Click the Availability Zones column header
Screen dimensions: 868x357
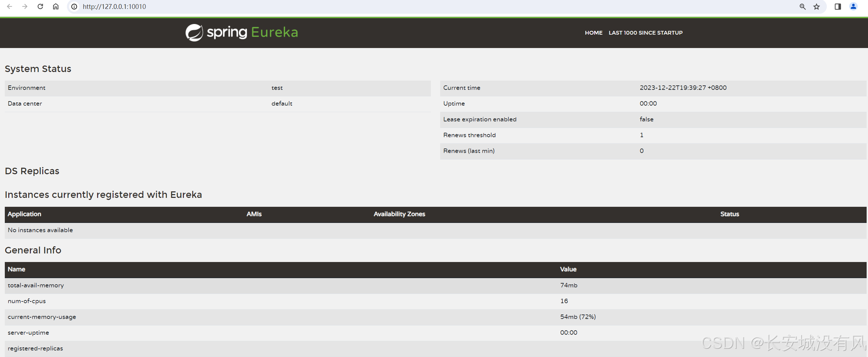(x=399, y=214)
